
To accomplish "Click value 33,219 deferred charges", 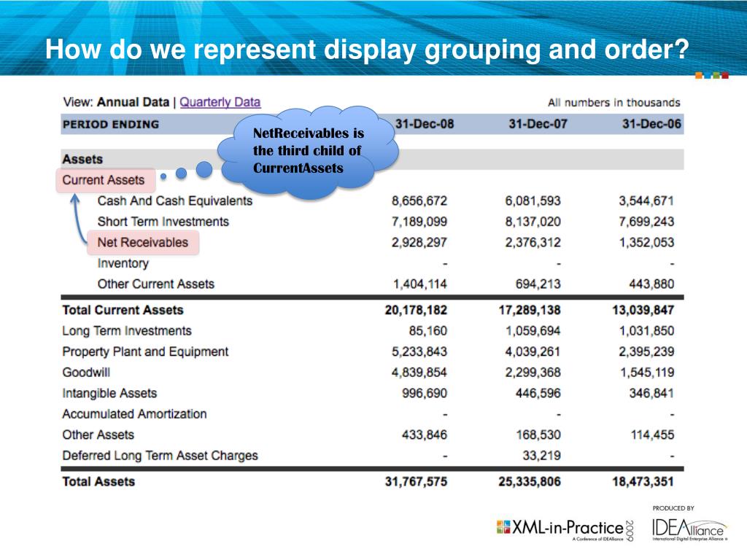I will [541, 456].
